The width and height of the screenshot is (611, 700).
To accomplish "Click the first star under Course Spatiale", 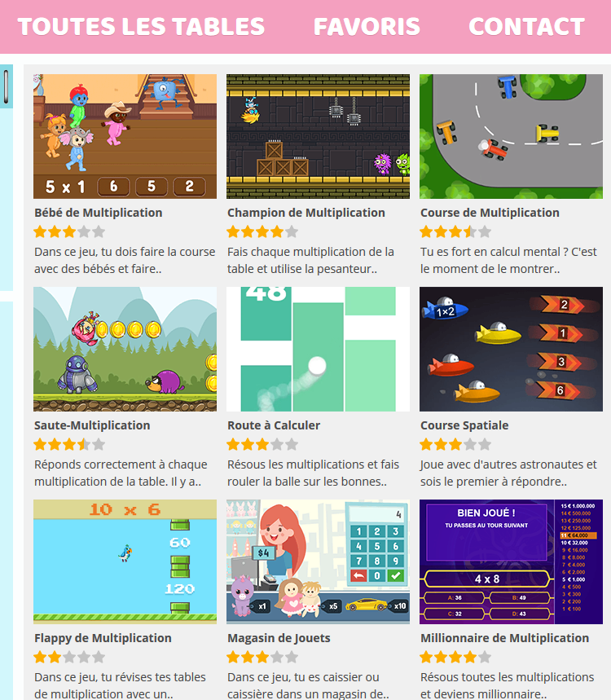I will pos(426,444).
